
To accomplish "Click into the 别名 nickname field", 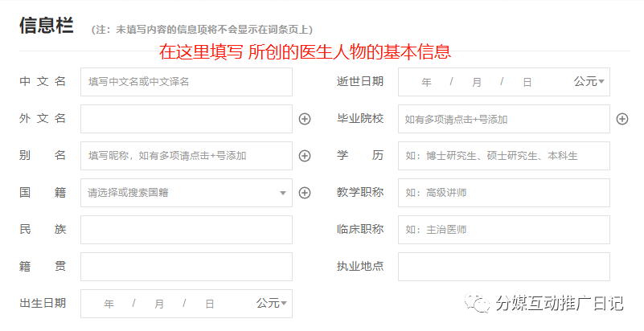I will tap(187, 156).
